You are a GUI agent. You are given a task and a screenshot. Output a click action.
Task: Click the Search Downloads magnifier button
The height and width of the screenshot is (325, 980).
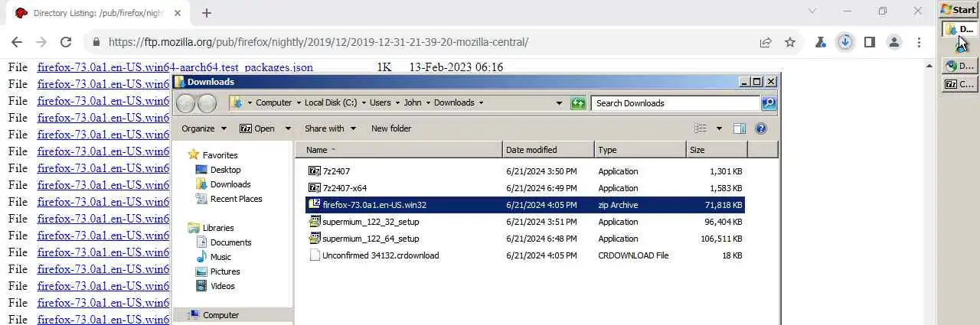[x=769, y=102]
